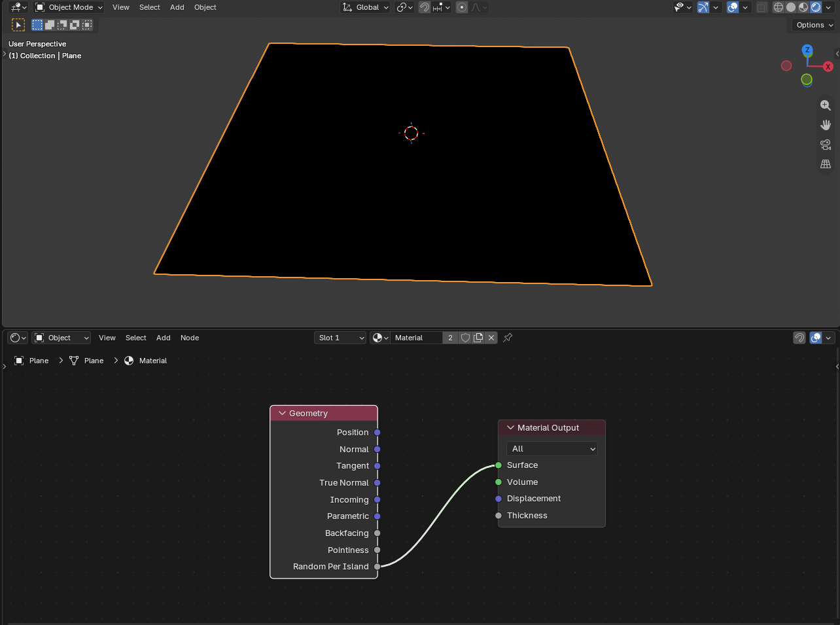
Task: Open the Object menu in 3D viewport
Action: tap(205, 7)
